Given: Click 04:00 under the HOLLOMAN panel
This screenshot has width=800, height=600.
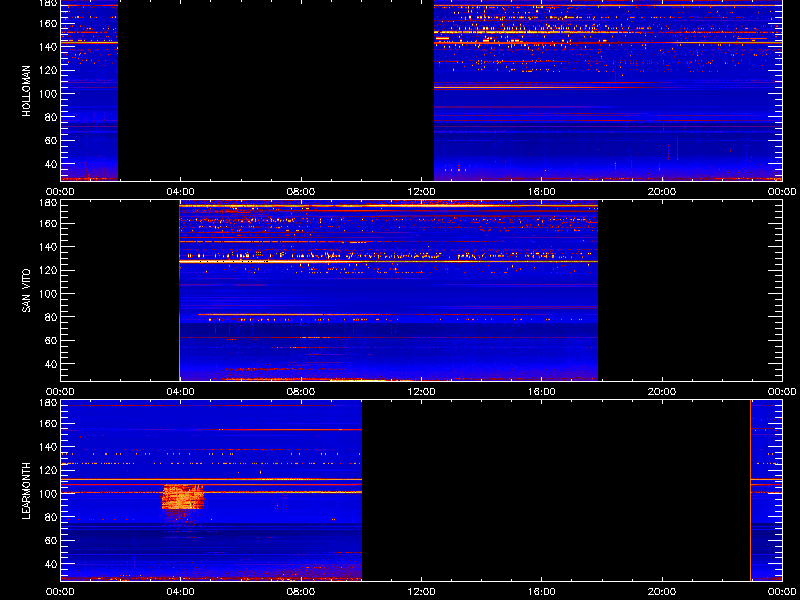Looking at the screenshot, I should coord(181,192).
